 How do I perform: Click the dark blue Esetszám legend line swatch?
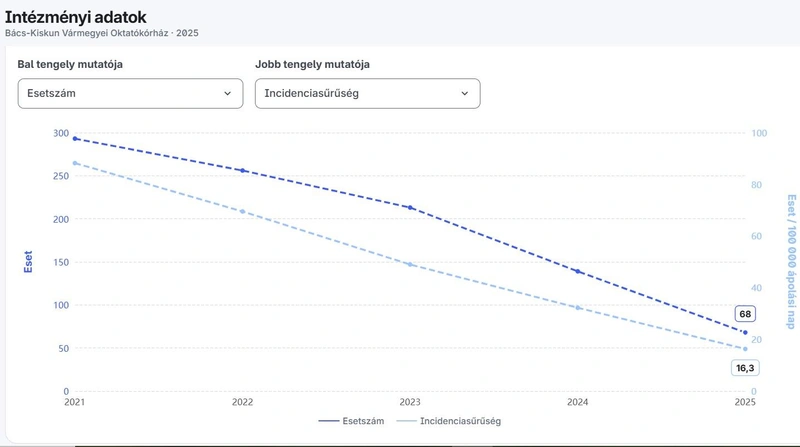pyautogui.click(x=329, y=421)
